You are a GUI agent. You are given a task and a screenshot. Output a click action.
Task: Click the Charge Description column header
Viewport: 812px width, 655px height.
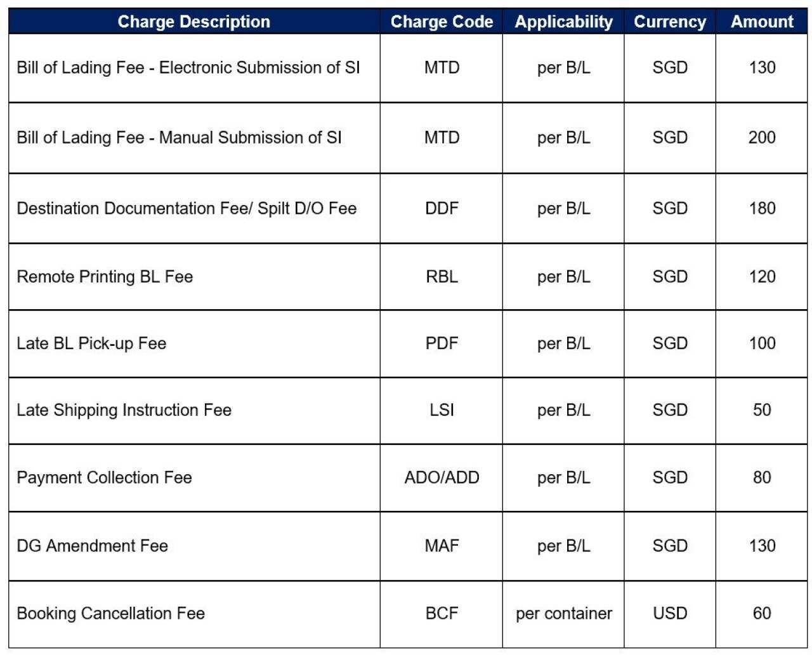[194, 22]
